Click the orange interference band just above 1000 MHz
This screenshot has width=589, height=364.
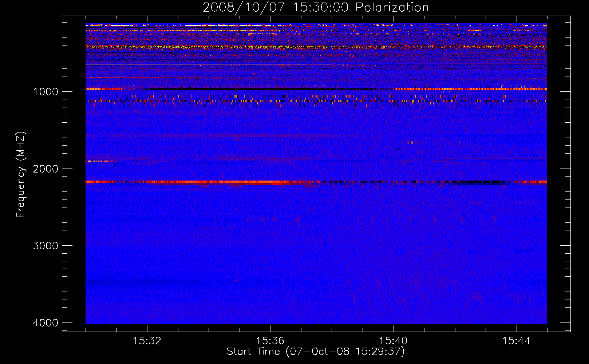316,89
